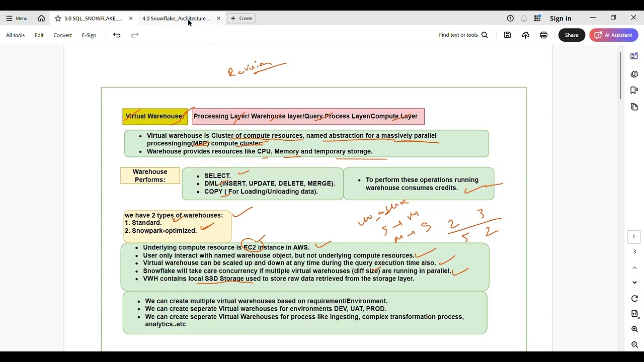Open All tools
Screen dimensions: 644x362
click(15, 35)
